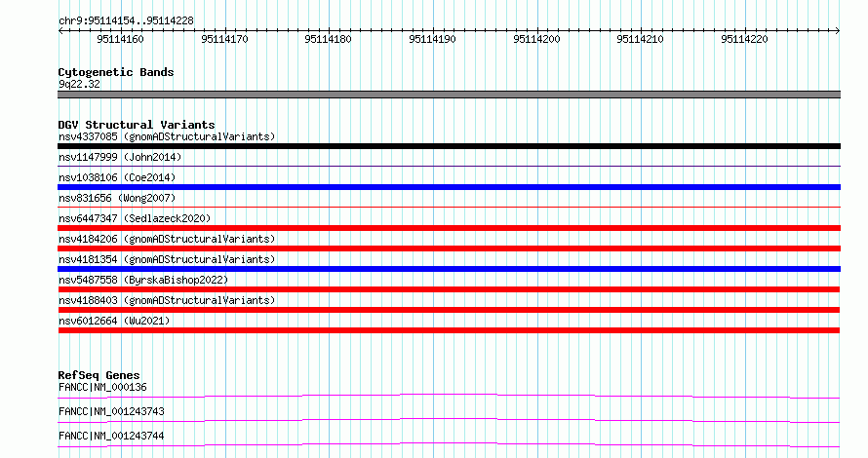868x458 pixels.
Task: Click the FANCC|NM_001243744 transcript label
Action: pyautogui.click(x=111, y=436)
